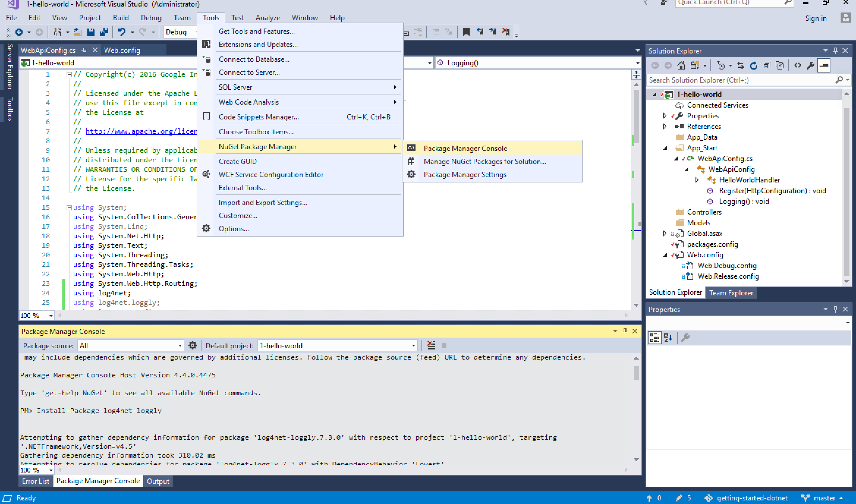Expand the References tree node

665,126
